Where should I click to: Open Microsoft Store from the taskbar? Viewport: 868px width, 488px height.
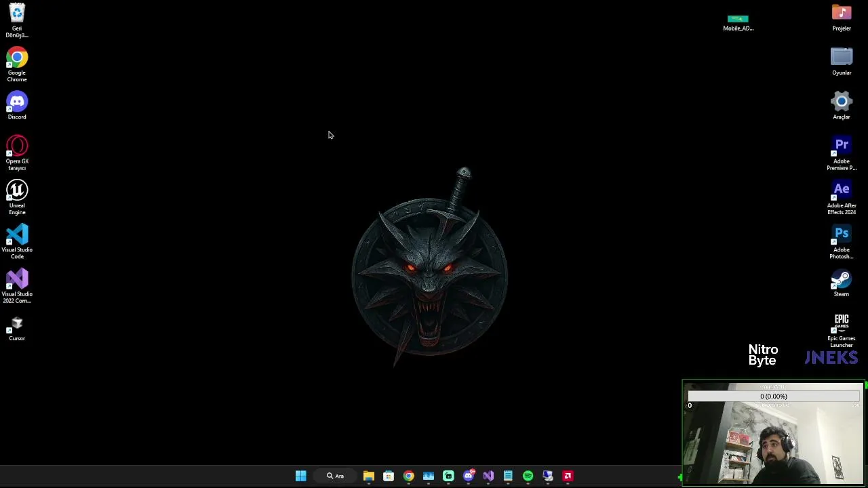pyautogui.click(x=389, y=476)
